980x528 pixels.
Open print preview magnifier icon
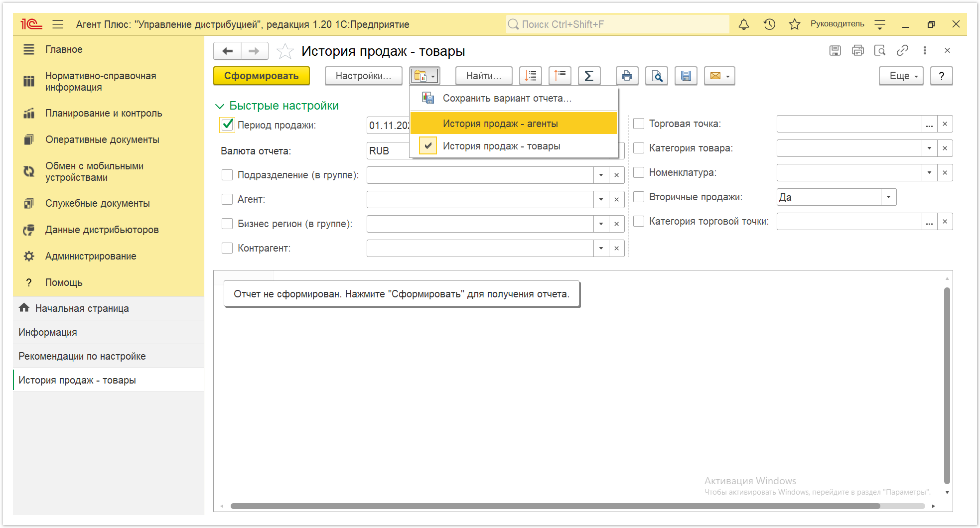657,76
